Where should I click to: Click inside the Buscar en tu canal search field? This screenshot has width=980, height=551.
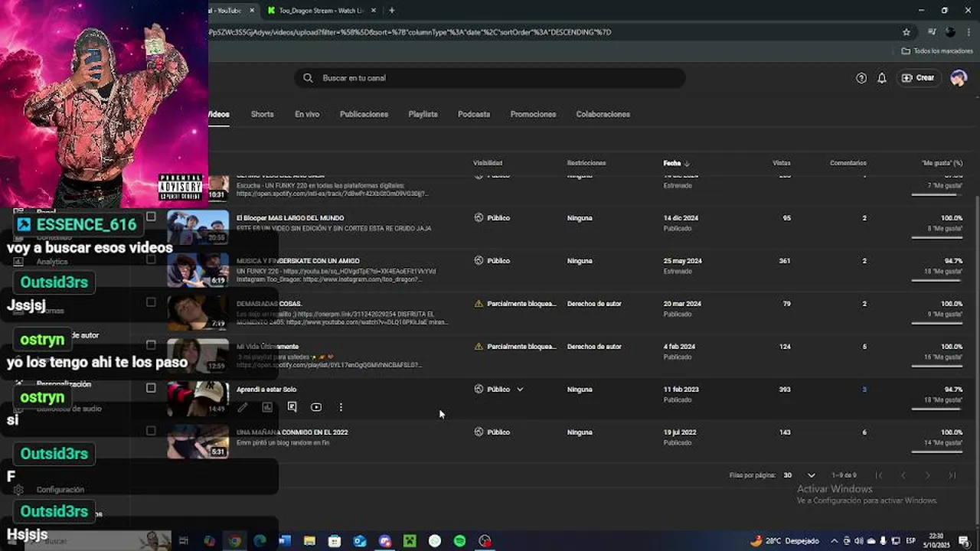(x=490, y=78)
